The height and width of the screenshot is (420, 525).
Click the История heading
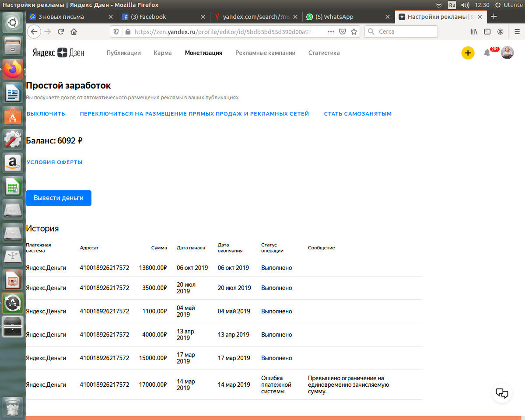click(x=42, y=228)
